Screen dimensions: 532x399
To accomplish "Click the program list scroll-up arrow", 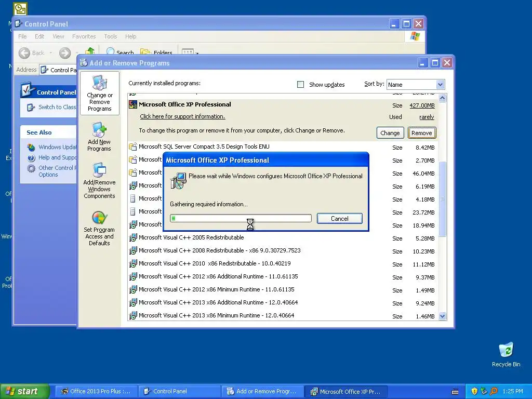I will (x=443, y=98).
